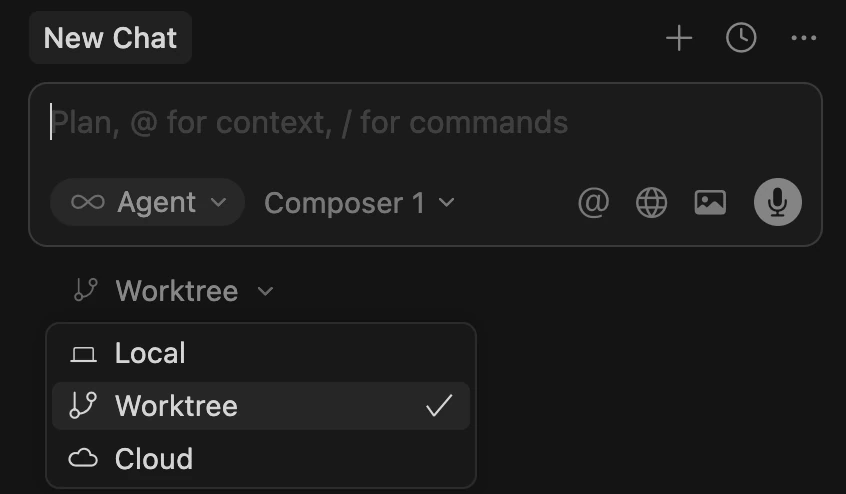Select the Local menu option

150,354
